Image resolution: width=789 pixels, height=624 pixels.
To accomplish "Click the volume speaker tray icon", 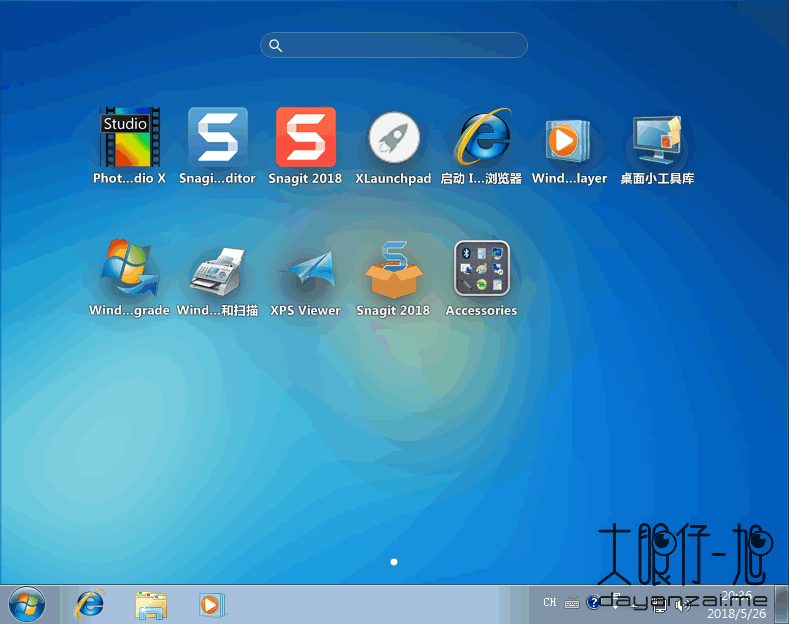I will click(x=682, y=607).
